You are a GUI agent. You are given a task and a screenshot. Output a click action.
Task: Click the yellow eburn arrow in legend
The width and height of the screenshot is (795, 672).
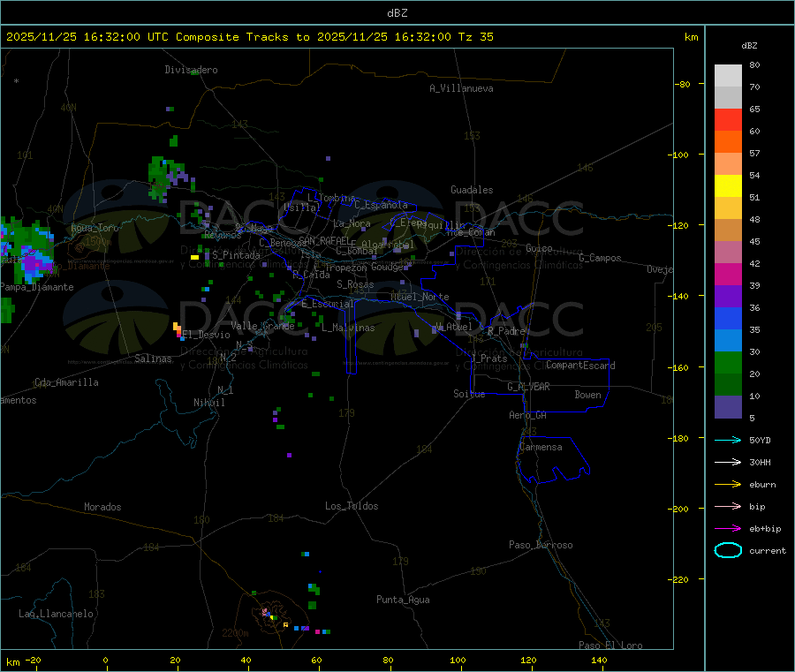pos(728,485)
